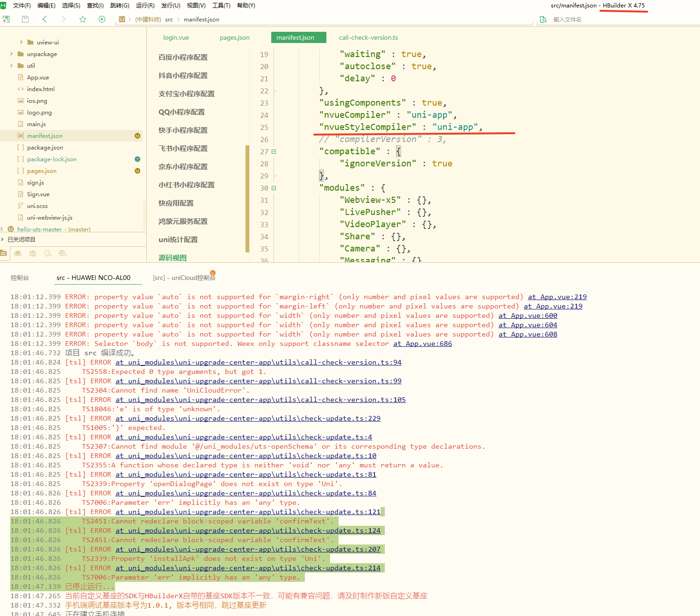Click the status badge on package-lock.json
This screenshot has width=700, height=616.
tap(137, 159)
